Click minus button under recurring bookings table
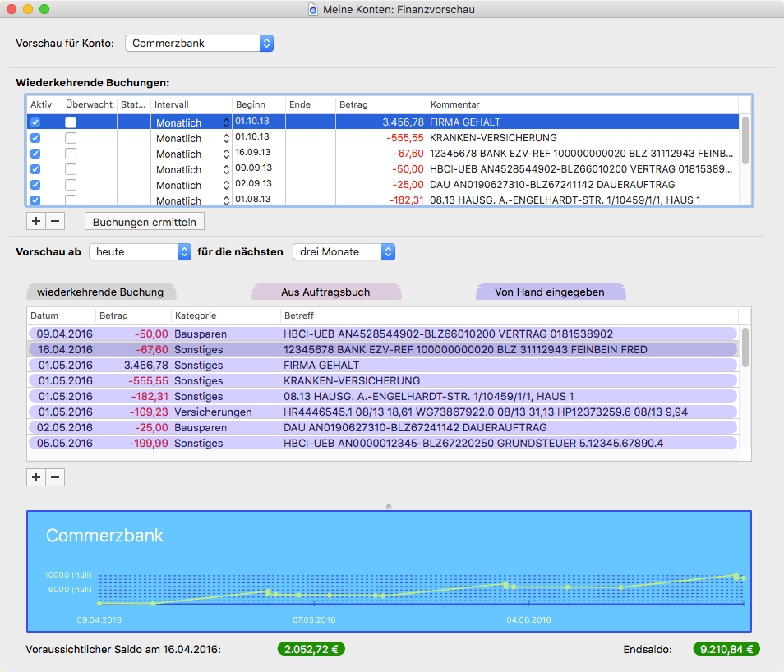784x672 pixels. click(x=54, y=221)
